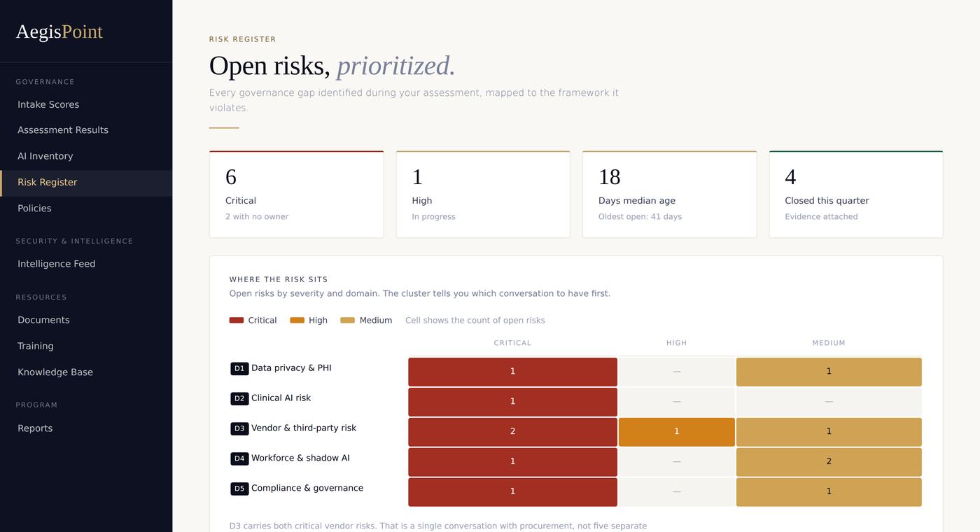Go to Assessment Results page
Image resolution: width=980 pixels, height=532 pixels.
pyautogui.click(x=86, y=130)
